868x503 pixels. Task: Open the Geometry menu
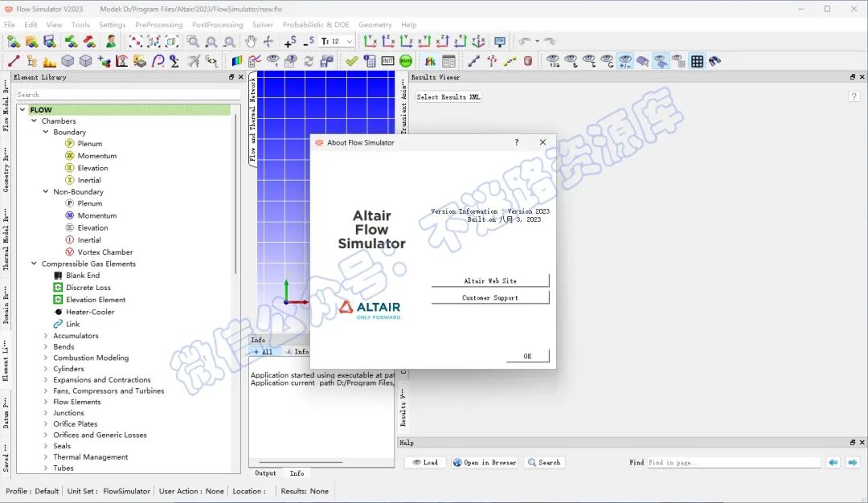pyautogui.click(x=375, y=24)
